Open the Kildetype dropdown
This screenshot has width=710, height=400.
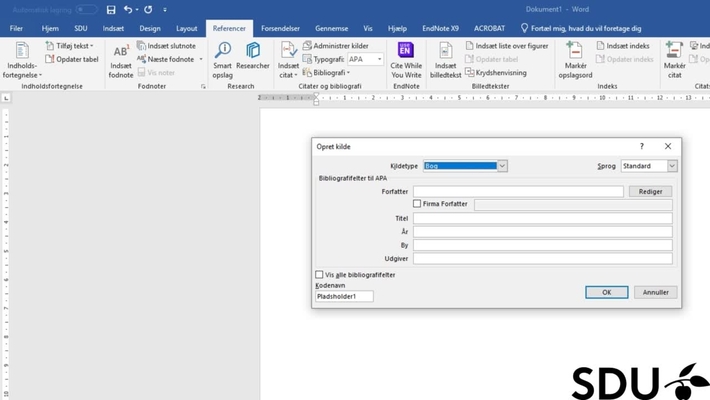click(x=502, y=166)
